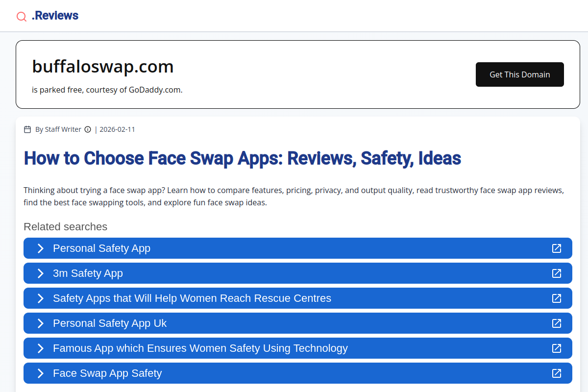Expand the Face Swap App Safety chevron
The image size is (588, 392).
(40, 373)
